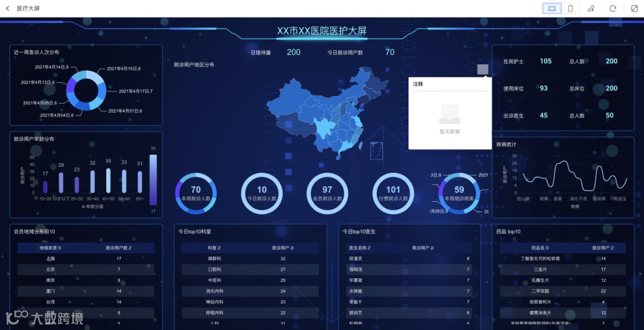Image resolution: width=644 pixels, height=330 pixels.
Task: Click the 40~50 age bar labeled 35
Action: (x=109, y=180)
